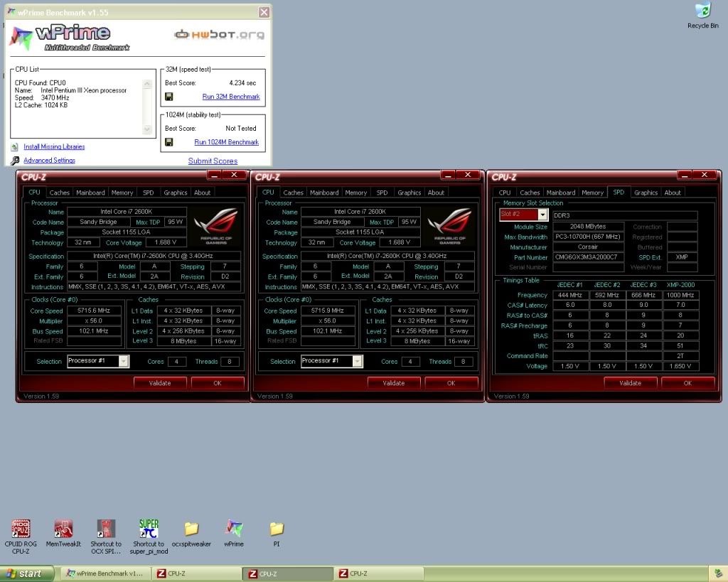728x582 pixels.
Task: Switch to Graphics tab in right CPU-Z window
Action: click(646, 193)
